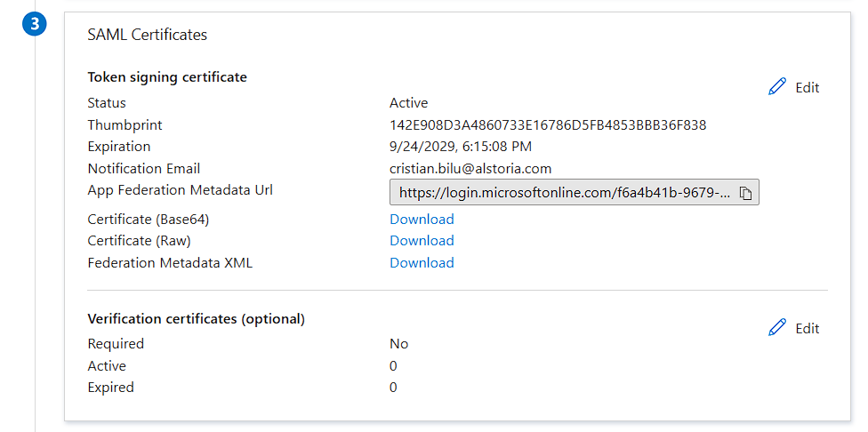Click the Token signing certificate heading
Screen dimensions: 868x432
point(167,76)
